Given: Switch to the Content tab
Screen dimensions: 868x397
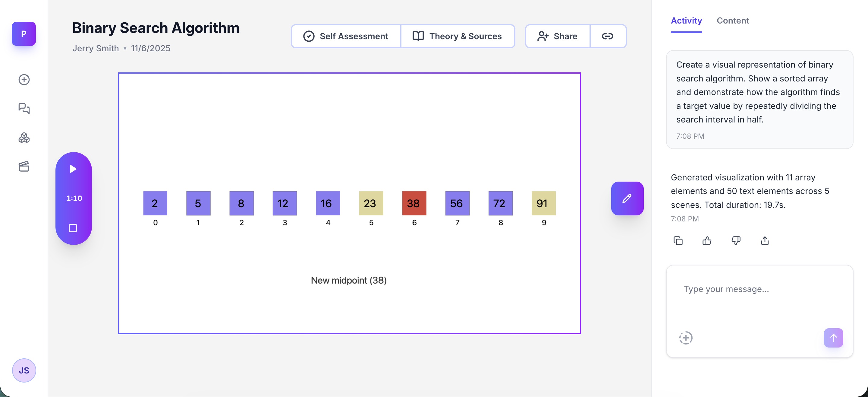Looking at the screenshot, I should [x=733, y=21].
